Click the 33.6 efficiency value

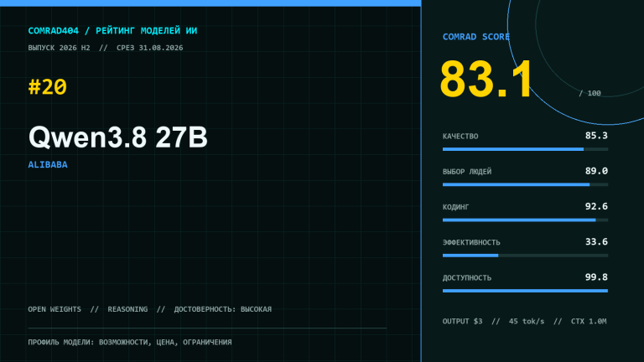(x=596, y=241)
